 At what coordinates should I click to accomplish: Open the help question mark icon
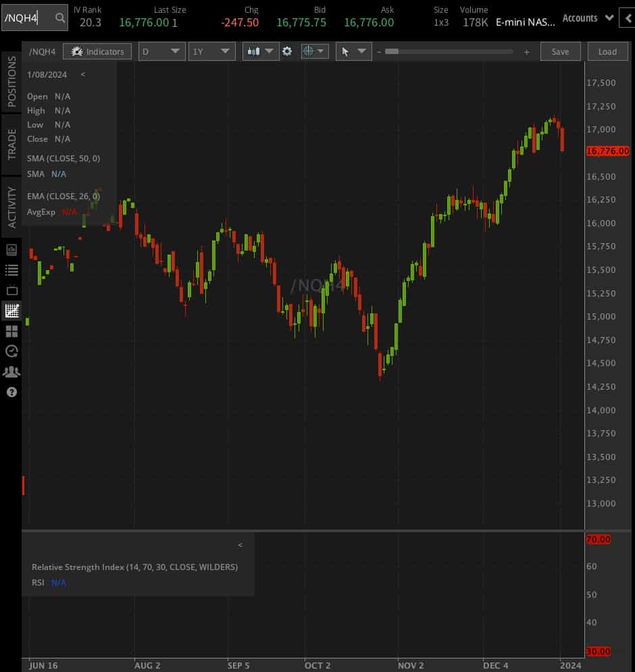click(11, 392)
